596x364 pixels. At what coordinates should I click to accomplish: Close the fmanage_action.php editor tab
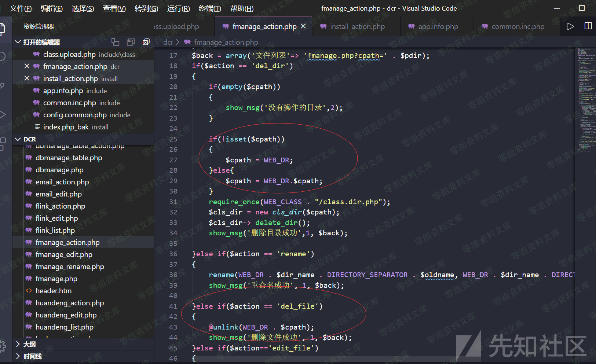click(303, 26)
